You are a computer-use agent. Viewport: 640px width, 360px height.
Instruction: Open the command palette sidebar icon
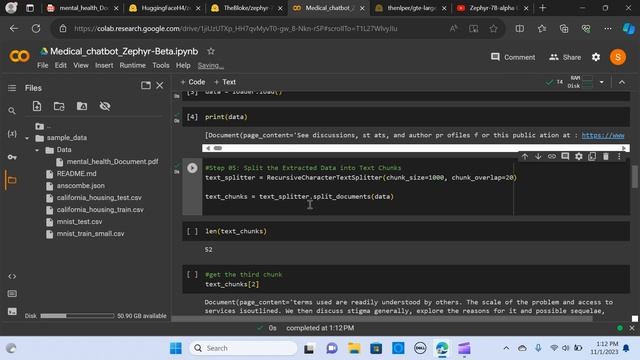tap(12, 293)
